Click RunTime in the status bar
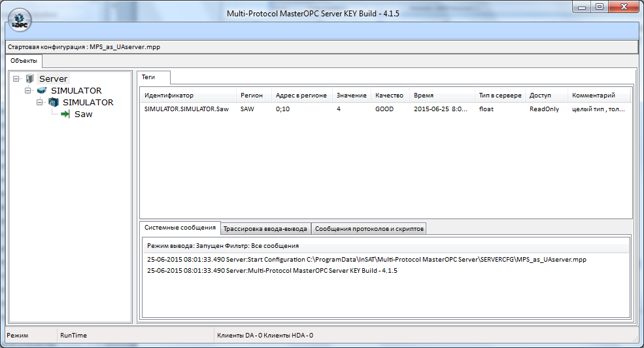Image resolution: width=644 pixels, height=348 pixels. (73, 336)
